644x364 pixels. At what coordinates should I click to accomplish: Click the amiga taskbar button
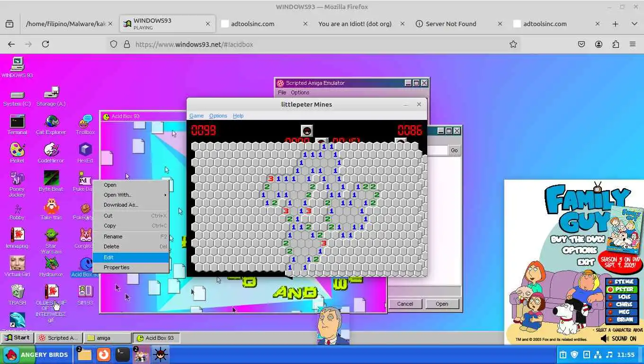pyautogui.click(x=107, y=338)
